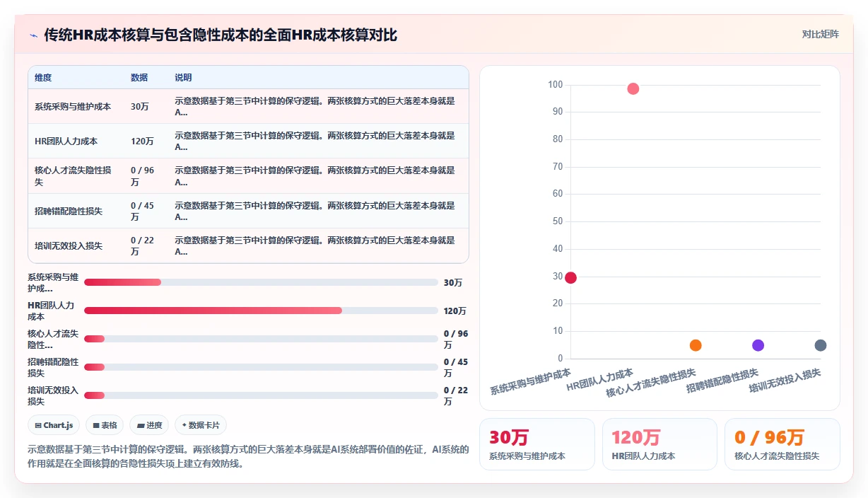The image size is (868, 498).
Task: Click the 0 / 96万 table value
Action: coord(142,176)
